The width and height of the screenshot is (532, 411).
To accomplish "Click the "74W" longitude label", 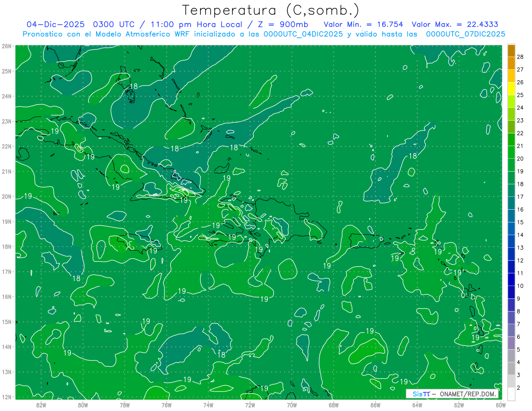I will pos(208,405).
